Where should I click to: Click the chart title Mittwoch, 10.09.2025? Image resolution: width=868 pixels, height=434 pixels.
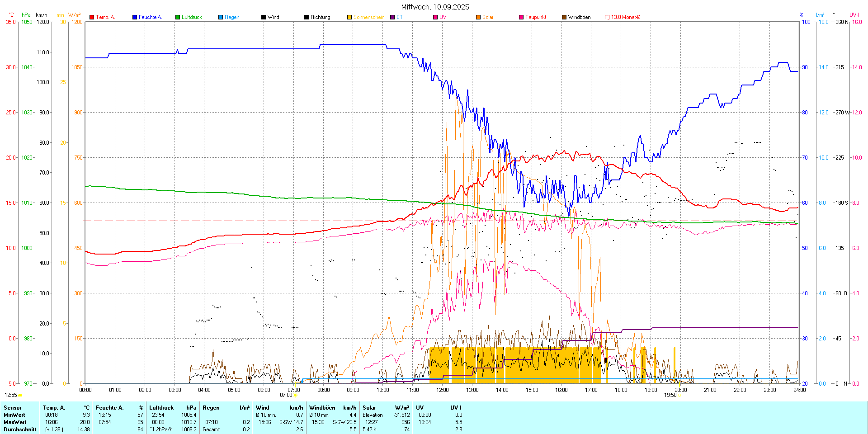435,7
